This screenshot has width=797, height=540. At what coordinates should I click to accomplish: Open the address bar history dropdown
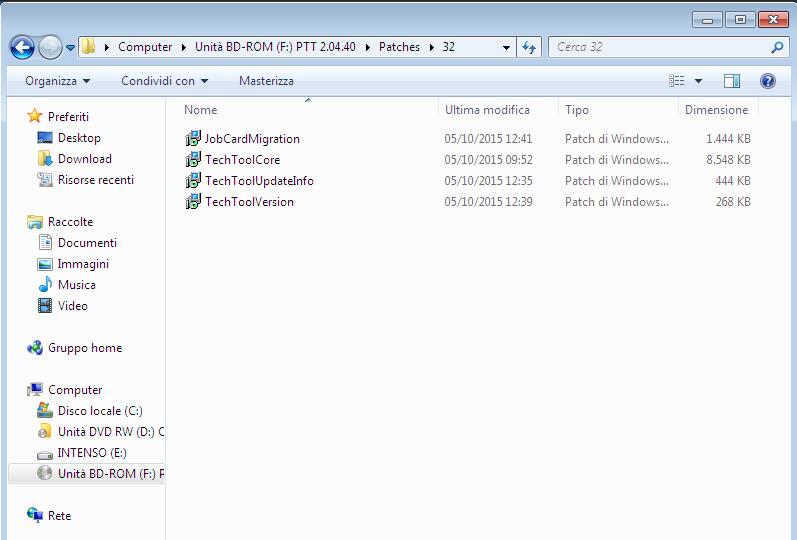(506, 47)
